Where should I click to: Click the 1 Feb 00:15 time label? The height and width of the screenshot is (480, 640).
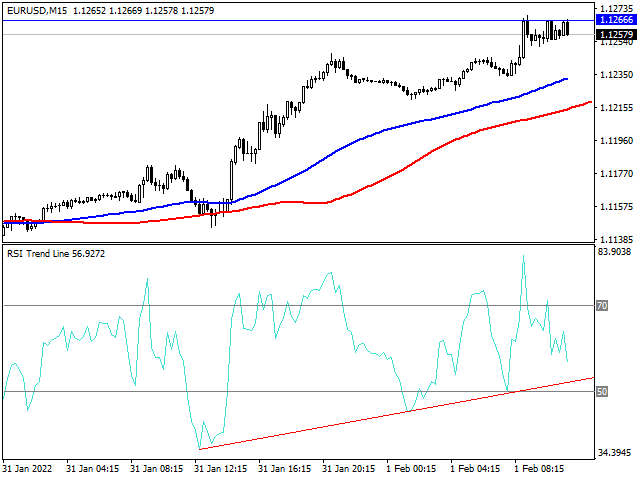click(x=411, y=469)
